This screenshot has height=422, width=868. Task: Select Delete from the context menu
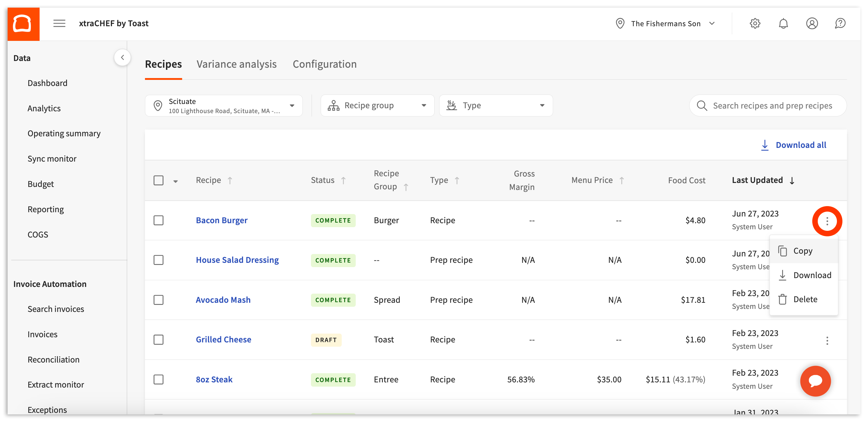coord(805,299)
